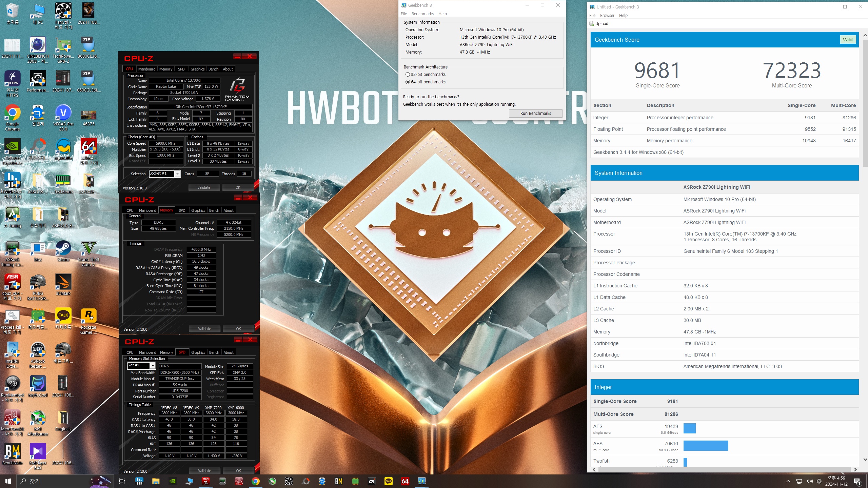Click Run Benchmarks button
This screenshot has width=868, height=488.
coord(535,114)
